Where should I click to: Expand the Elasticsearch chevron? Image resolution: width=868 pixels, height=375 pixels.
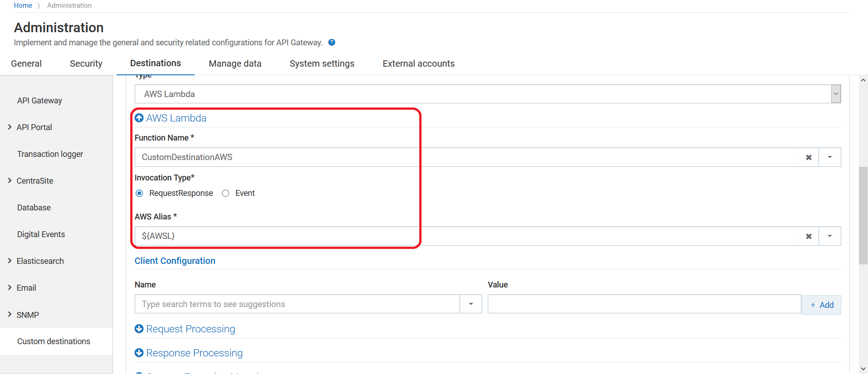click(10, 261)
